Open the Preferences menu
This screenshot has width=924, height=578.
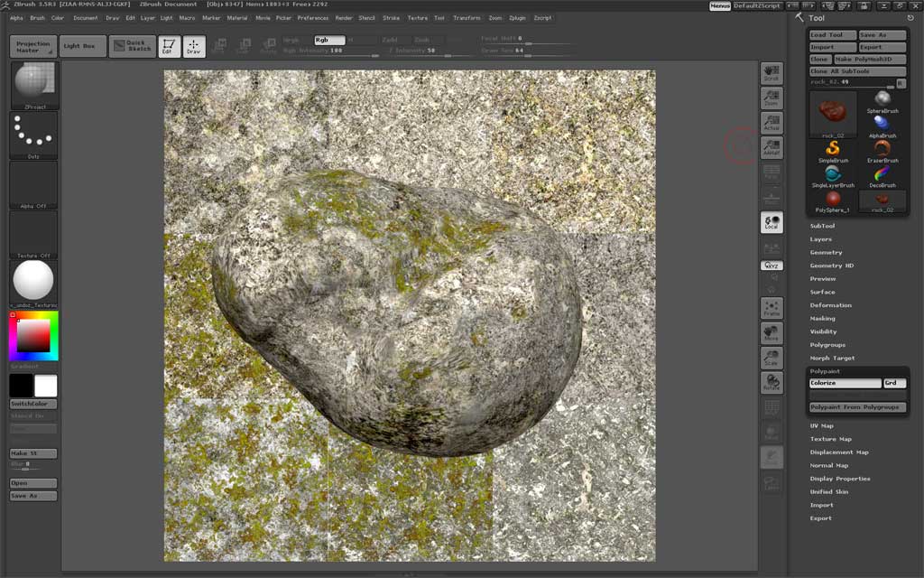click(x=313, y=18)
